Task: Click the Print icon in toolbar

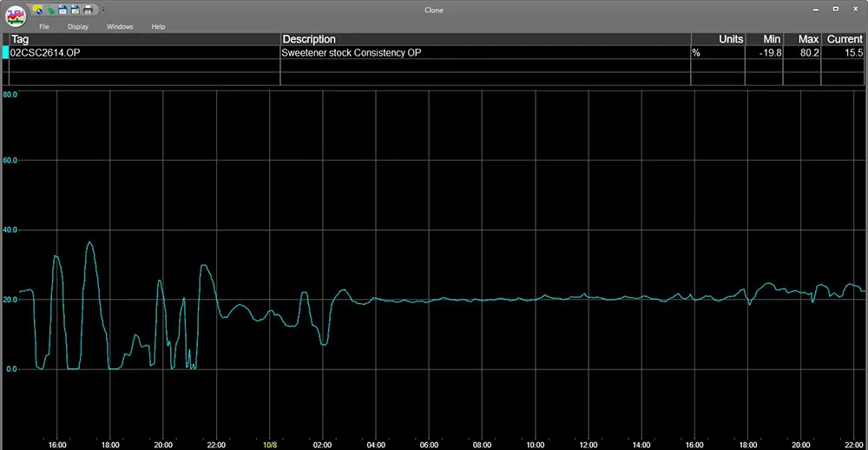Action: click(x=88, y=10)
